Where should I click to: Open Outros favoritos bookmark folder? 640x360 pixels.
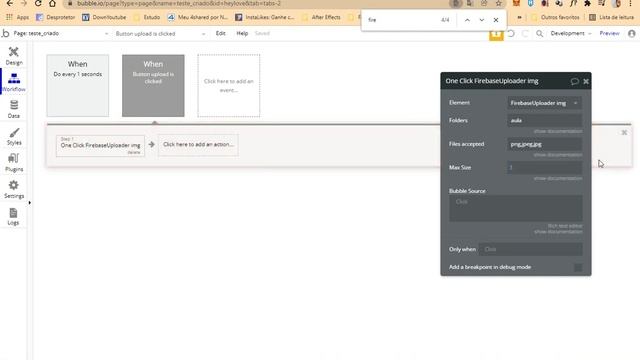[x=555, y=17]
